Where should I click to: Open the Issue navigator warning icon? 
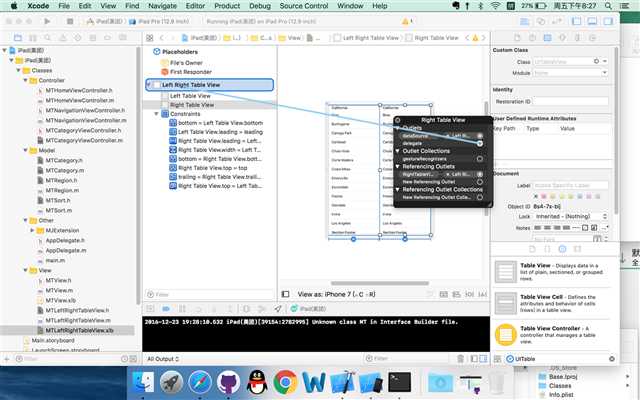pyautogui.click(x=63, y=38)
